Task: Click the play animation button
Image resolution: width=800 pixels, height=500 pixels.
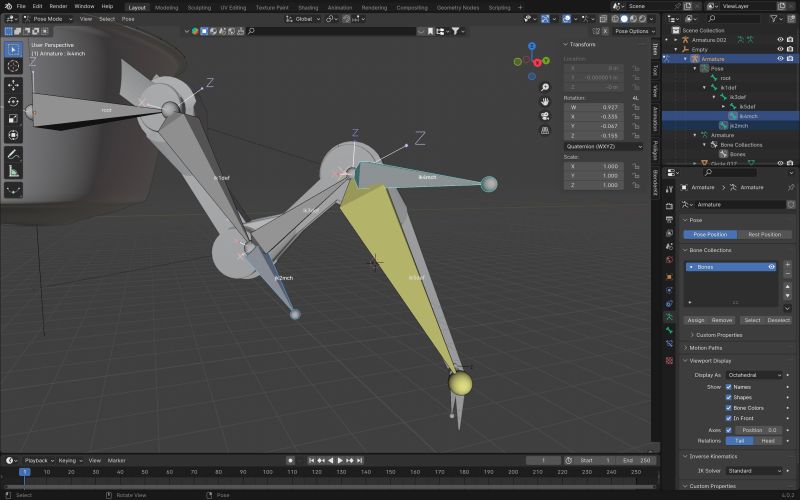Action: (x=340, y=460)
